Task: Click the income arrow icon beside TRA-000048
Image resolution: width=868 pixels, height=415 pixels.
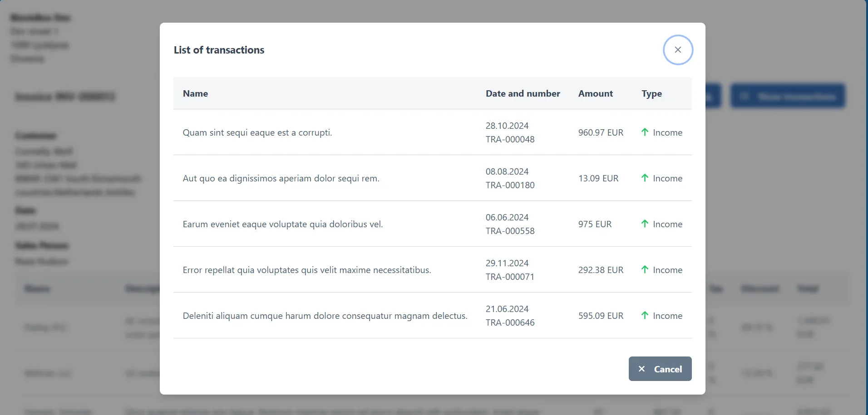Action: pos(645,132)
